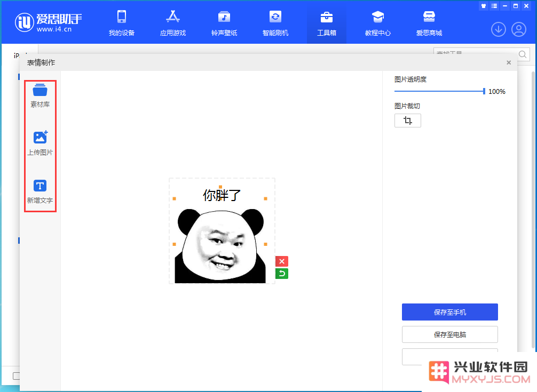Open skin shirt icon in title bar

tap(484, 6)
